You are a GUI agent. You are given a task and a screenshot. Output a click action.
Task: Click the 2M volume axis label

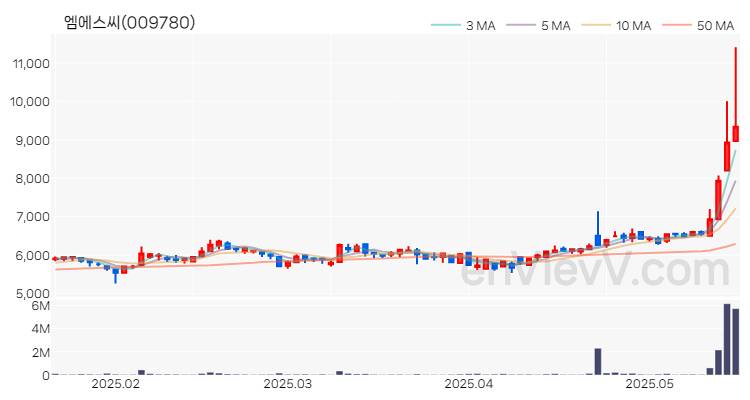point(40,353)
